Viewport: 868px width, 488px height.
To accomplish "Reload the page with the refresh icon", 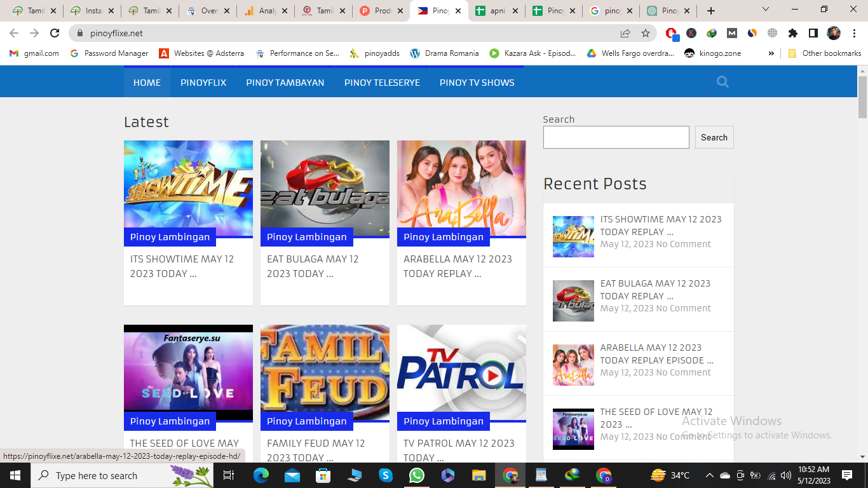I will pos(55,33).
